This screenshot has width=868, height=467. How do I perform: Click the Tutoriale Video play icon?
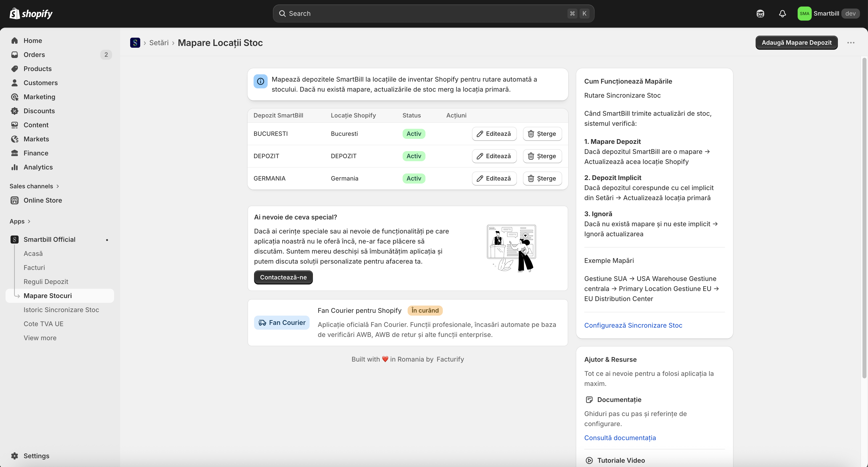589,460
